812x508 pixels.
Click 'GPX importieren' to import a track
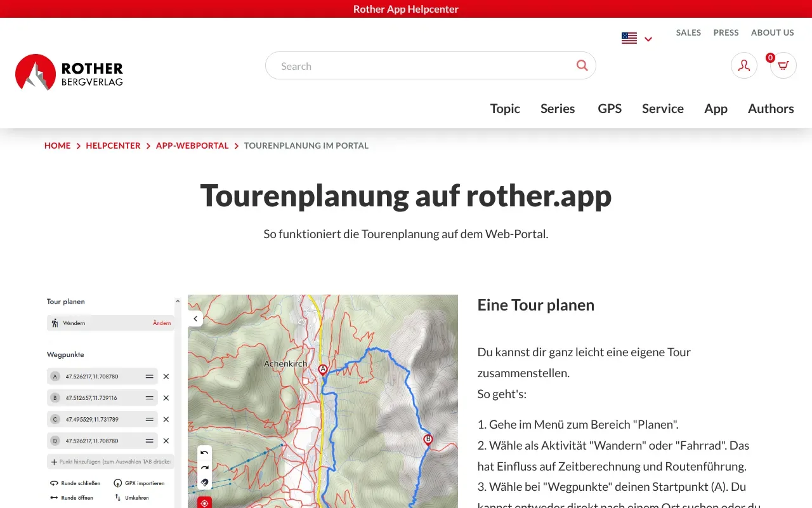(x=140, y=483)
